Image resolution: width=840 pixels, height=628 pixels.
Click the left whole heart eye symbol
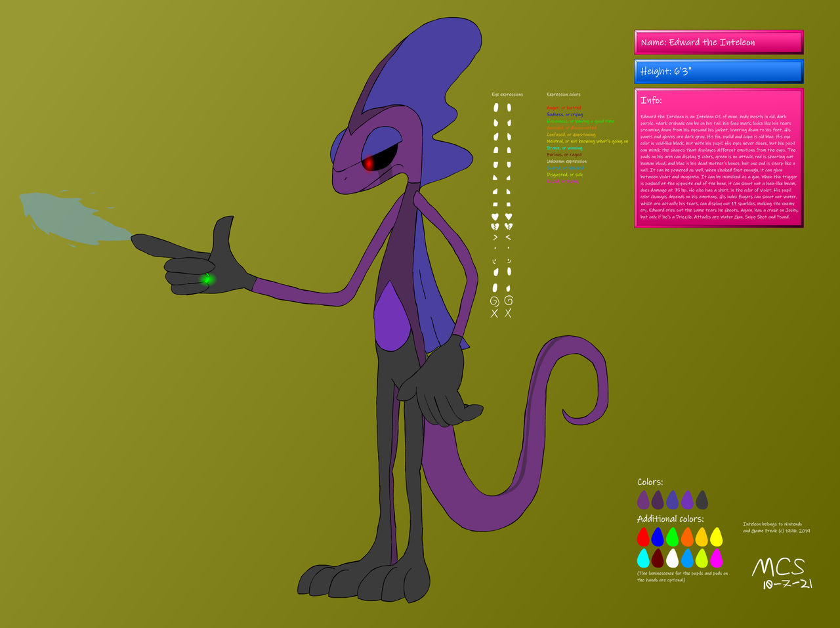click(495, 217)
